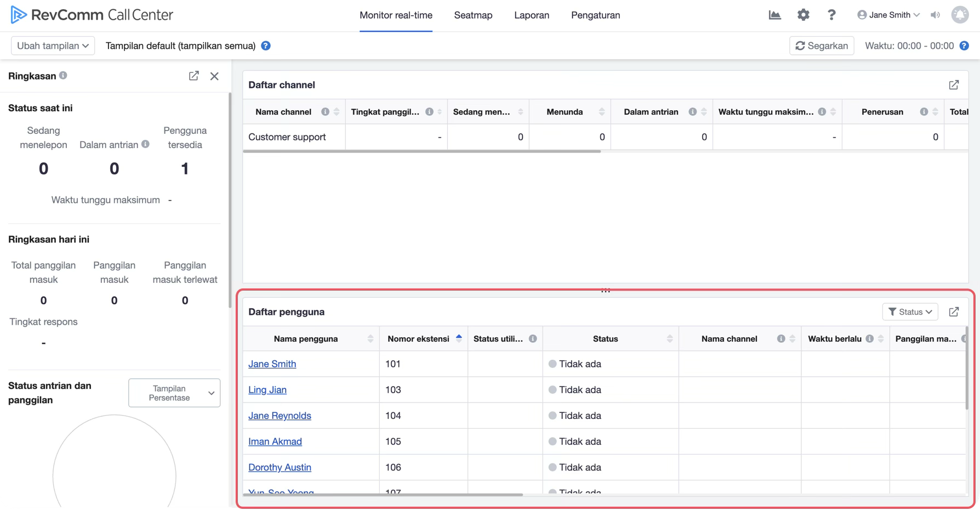Open the help question mark in header
980x510 pixels.
831,15
